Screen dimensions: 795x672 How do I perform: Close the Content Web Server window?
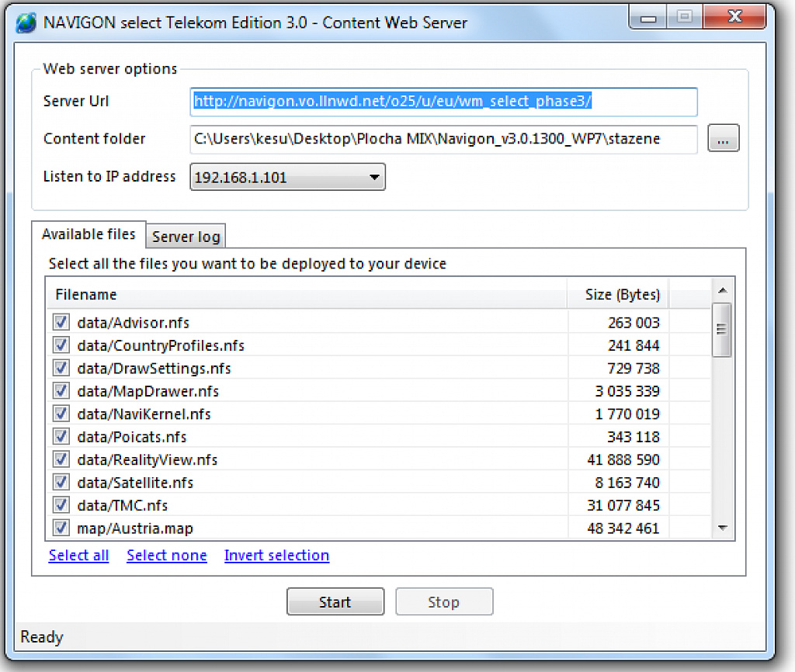point(735,17)
